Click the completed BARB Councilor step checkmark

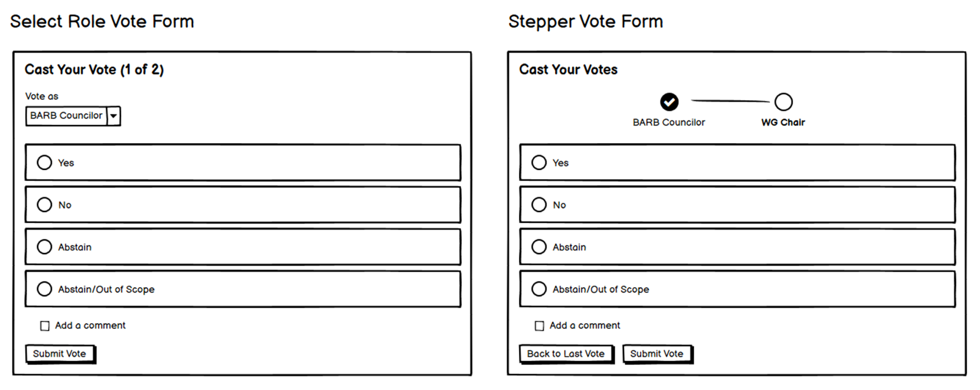[x=669, y=102]
